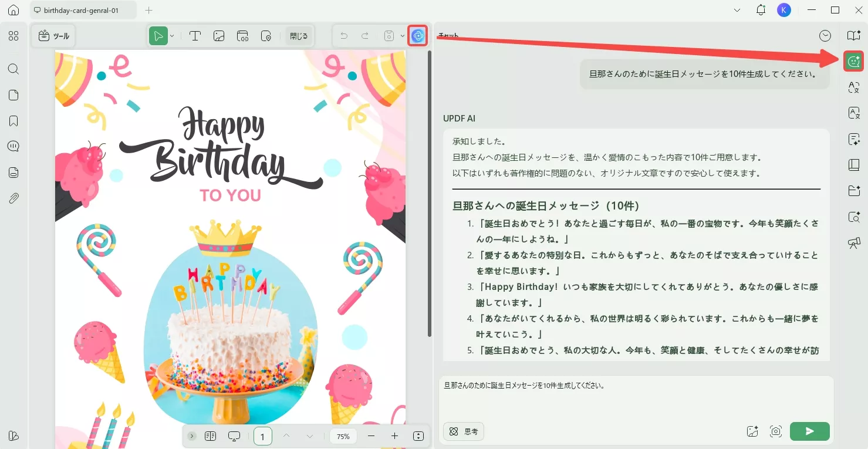Click the green send message button

(x=809, y=431)
